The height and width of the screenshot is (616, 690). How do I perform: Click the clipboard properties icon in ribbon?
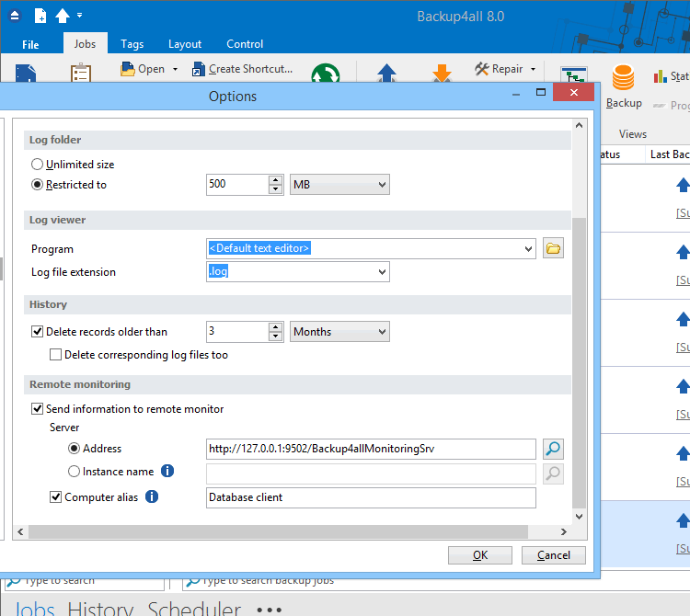point(81,73)
